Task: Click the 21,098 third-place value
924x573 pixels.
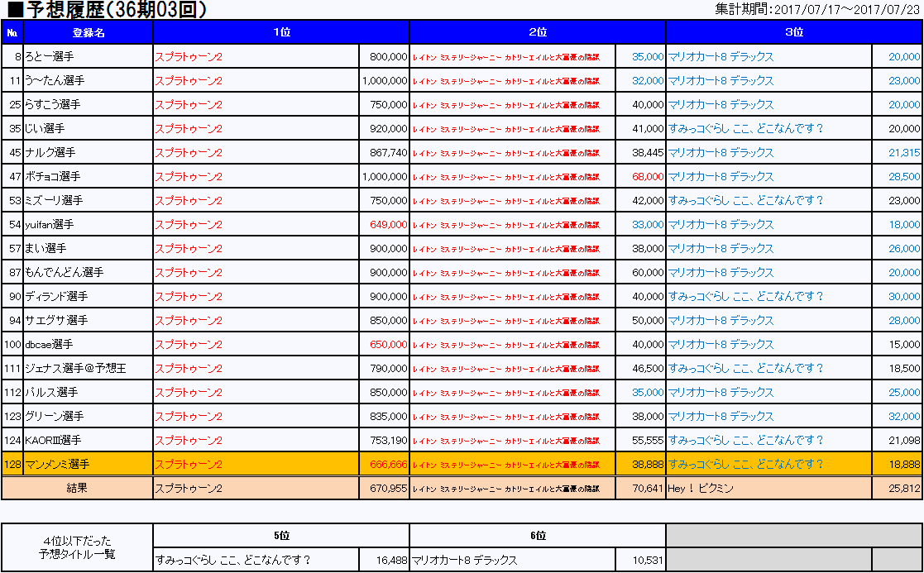Action: point(904,441)
